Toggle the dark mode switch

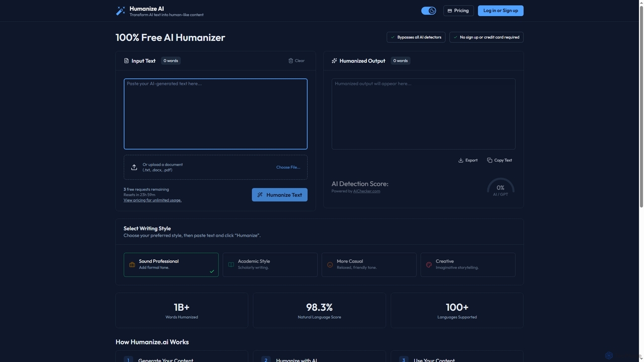[429, 11]
